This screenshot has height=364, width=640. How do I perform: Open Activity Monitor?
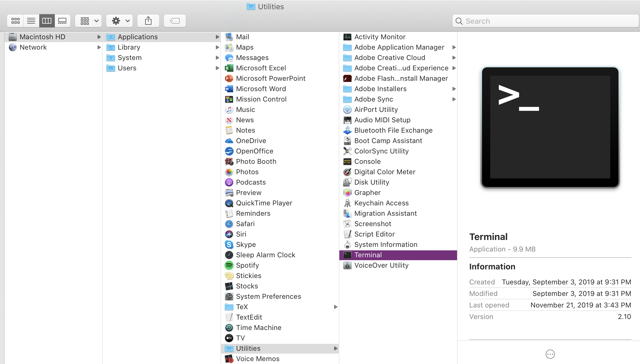click(379, 37)
